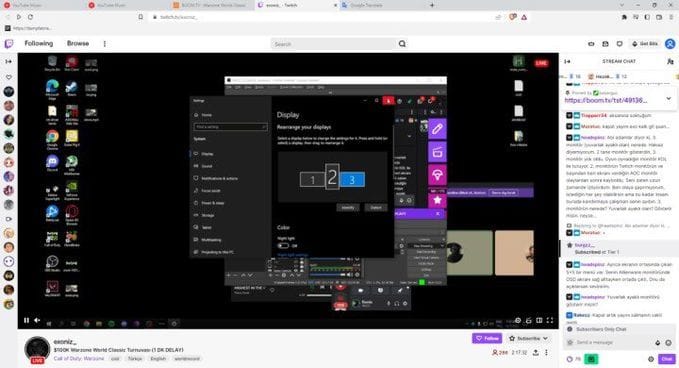Image resolution: width=679 pixels, height=368 pixels.
Task: Click the worldrecord tag
Action: click(187, 358)
